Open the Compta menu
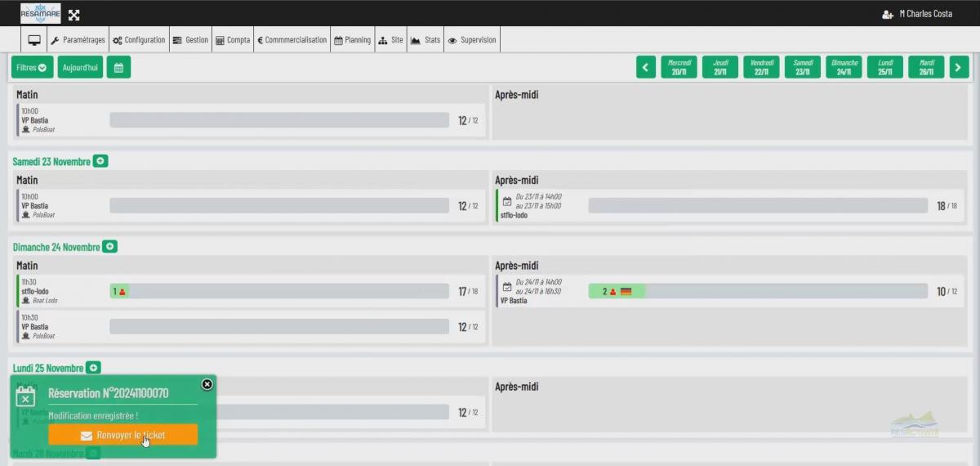This screenshot has width=980, height=466. coord(233,40)
